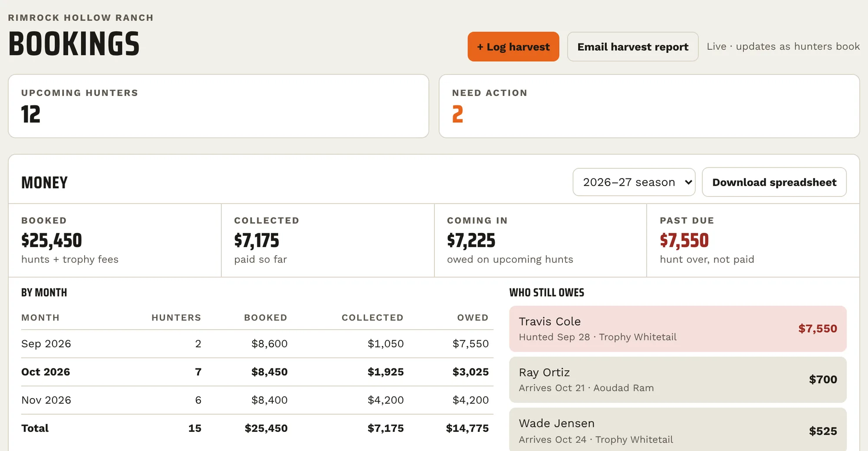
Task: Open the Need Action card
Action: click(x=649, y=106)
